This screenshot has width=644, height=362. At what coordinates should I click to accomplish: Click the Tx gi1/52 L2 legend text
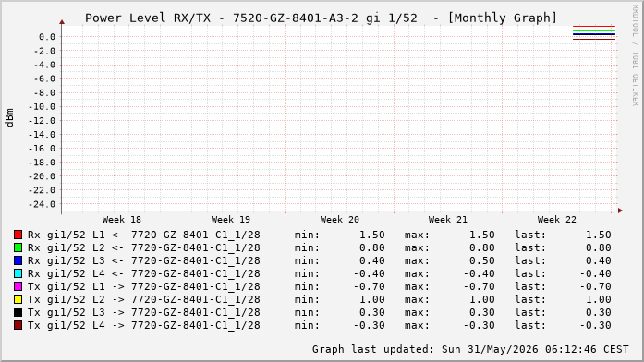(144, 299)
